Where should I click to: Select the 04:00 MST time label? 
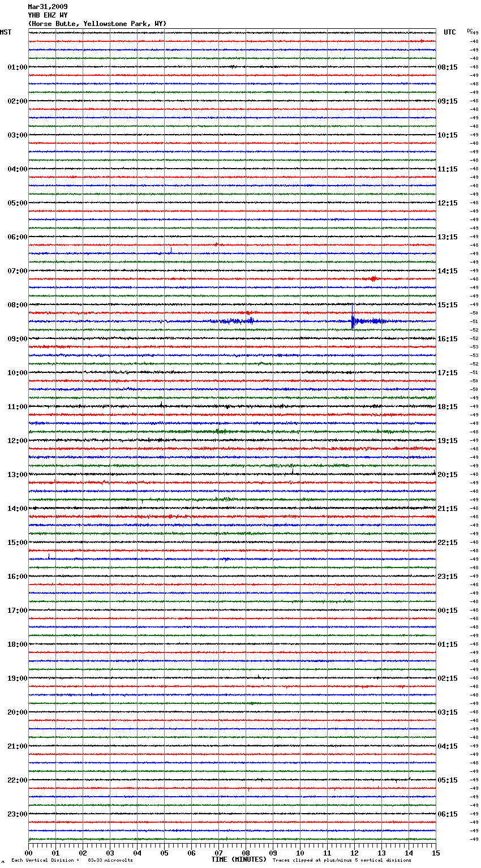click(18, 169)
